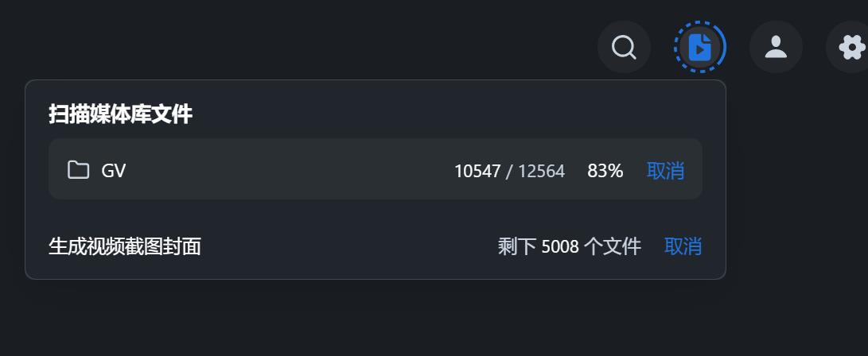Click the 扫描媒体库文件 heading

tap(120, 114)
